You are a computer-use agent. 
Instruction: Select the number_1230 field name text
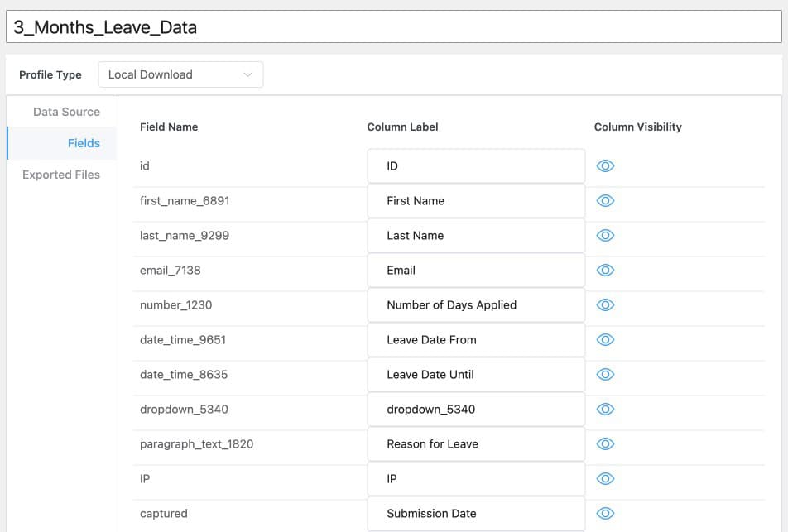tap(175, 305)
